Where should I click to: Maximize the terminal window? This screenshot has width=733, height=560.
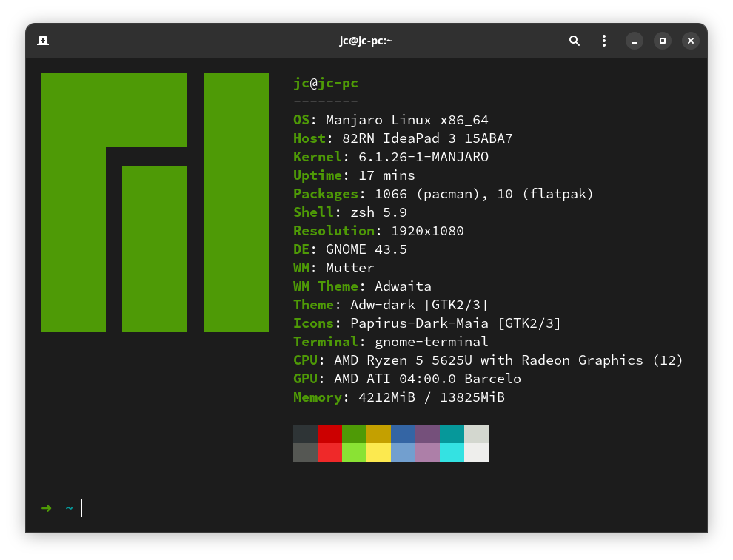(x=663, y=41)
